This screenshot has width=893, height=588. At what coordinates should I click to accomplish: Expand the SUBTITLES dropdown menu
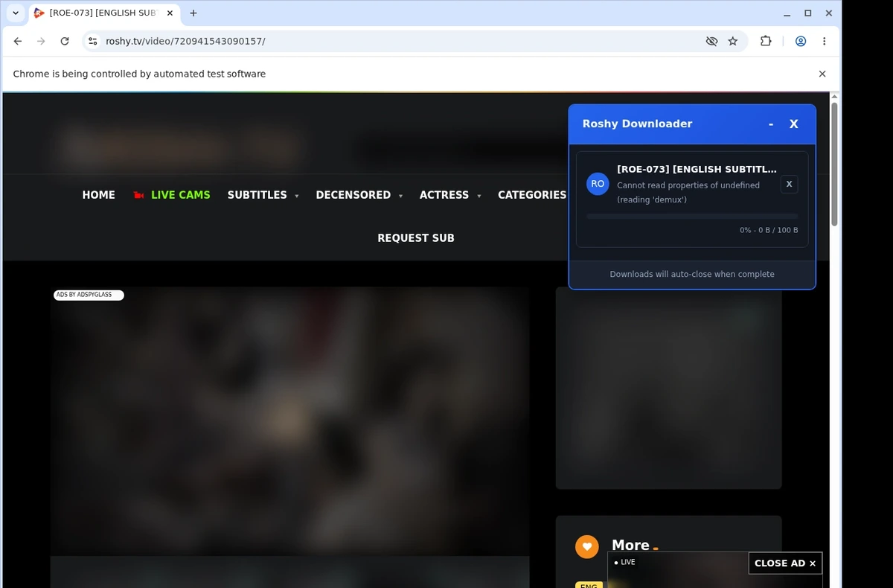263,195
